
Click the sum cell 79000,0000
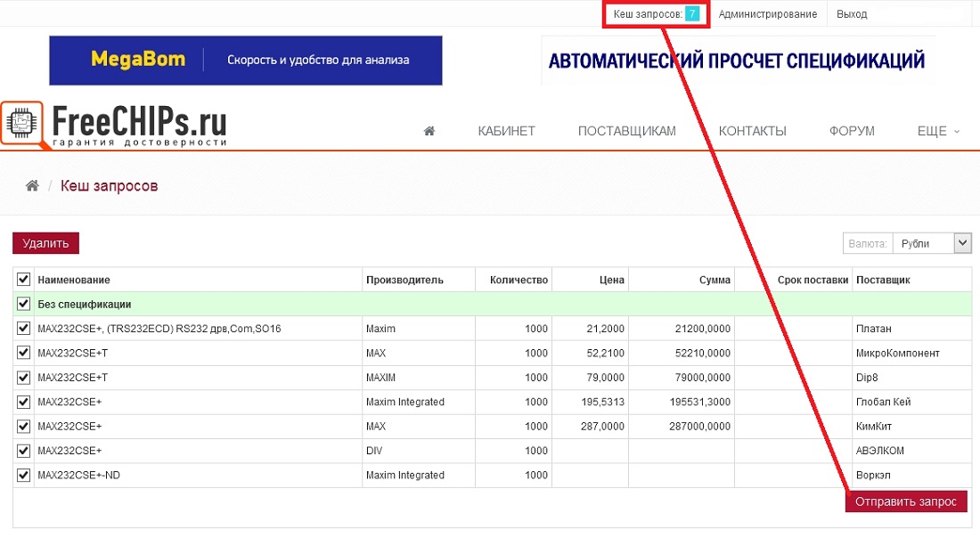(x=703, y=378)
